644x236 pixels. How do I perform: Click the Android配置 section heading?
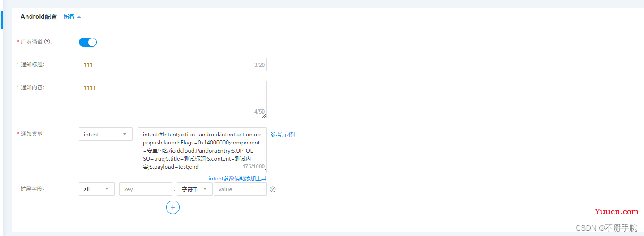[39, 17]
